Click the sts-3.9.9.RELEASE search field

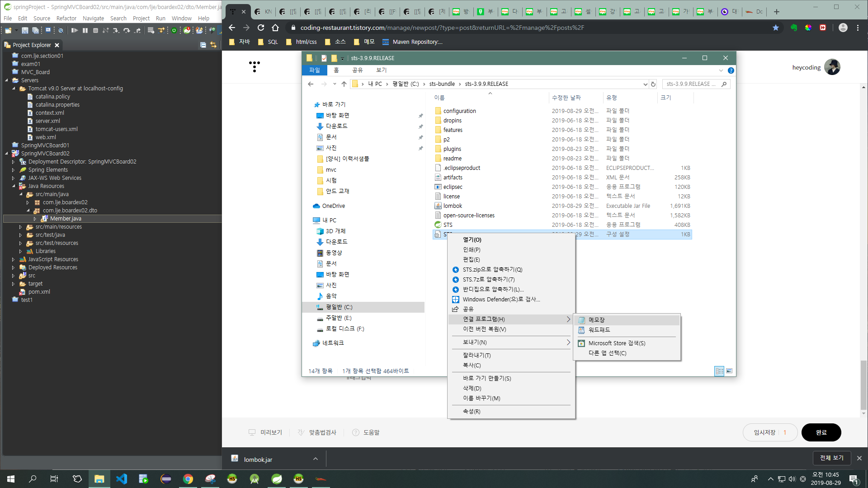click(692, 84)
